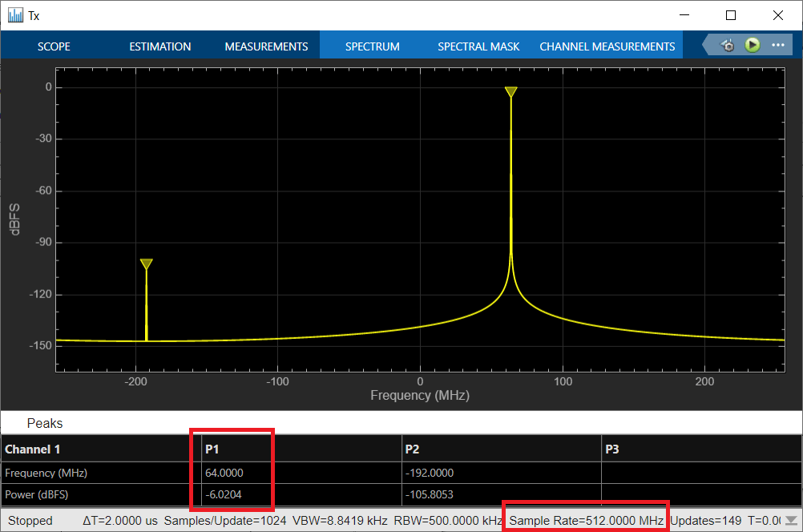Click the Tx spectrum analyzer window icon
The width and height of the screenshot is (803, 532).
[x=15, y=15]
